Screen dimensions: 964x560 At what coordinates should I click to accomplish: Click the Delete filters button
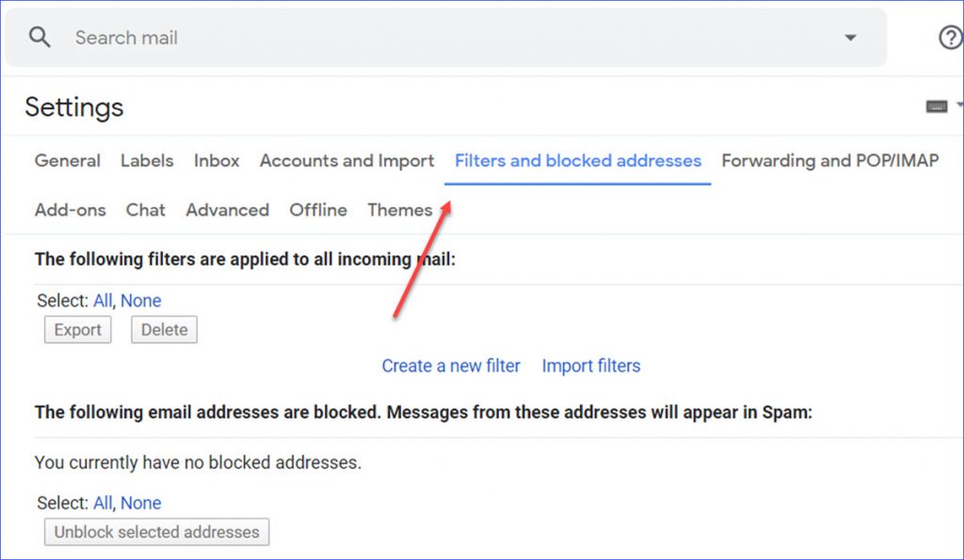pyautogui.click(x=164, y=329)
